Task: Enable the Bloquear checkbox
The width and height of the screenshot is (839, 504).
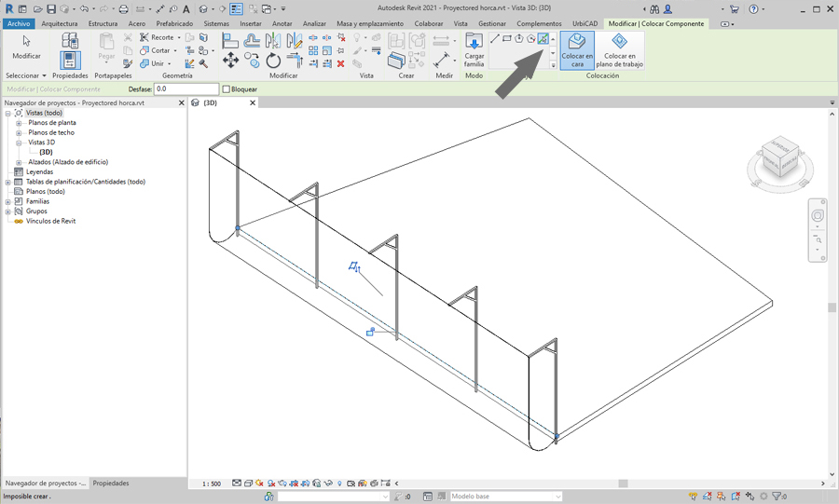Action: click(x=227, y=89)
